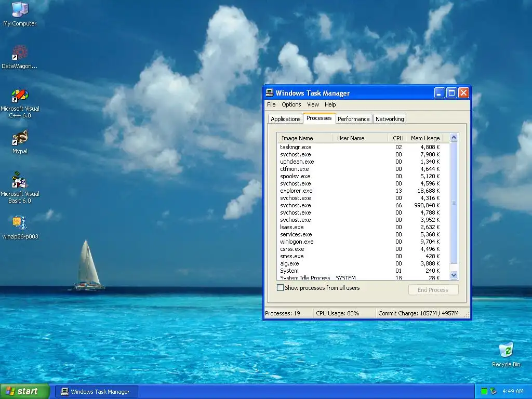532x399 pixels.
Task: Select the explorer.exe process
Action: pos(363,191)
